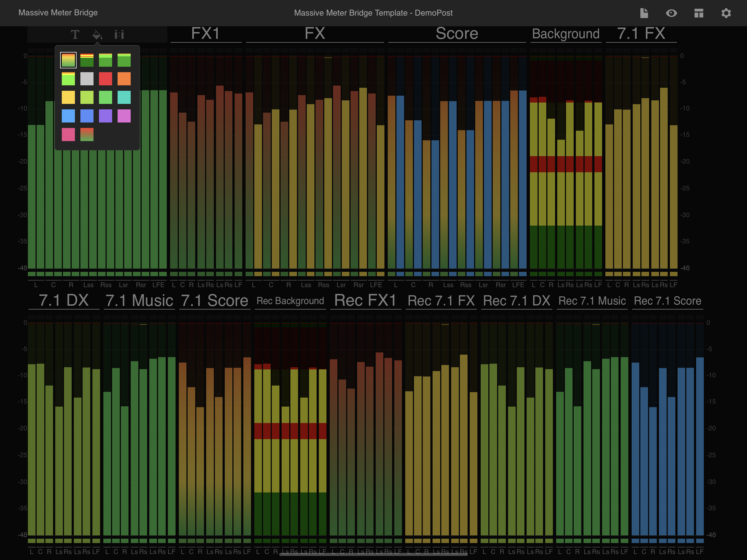
Task: Click the horizontal scrollbar at the bottom
Action: pyautogui.click(x=373, y=554)
